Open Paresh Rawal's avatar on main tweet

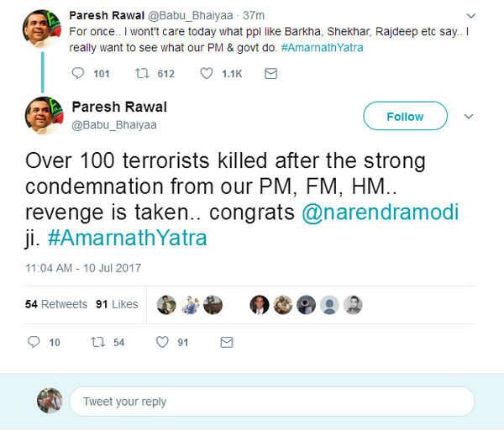point(44,116)
